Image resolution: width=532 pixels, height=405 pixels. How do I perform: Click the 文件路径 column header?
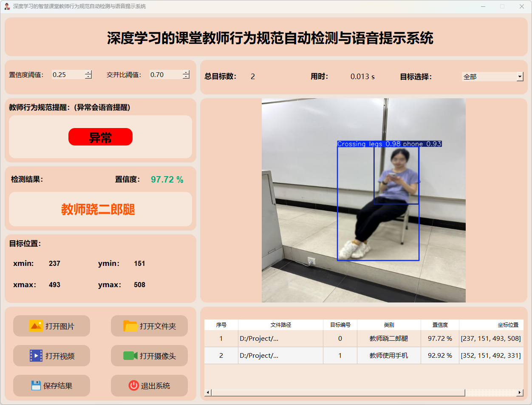click(x=280, y=325)
